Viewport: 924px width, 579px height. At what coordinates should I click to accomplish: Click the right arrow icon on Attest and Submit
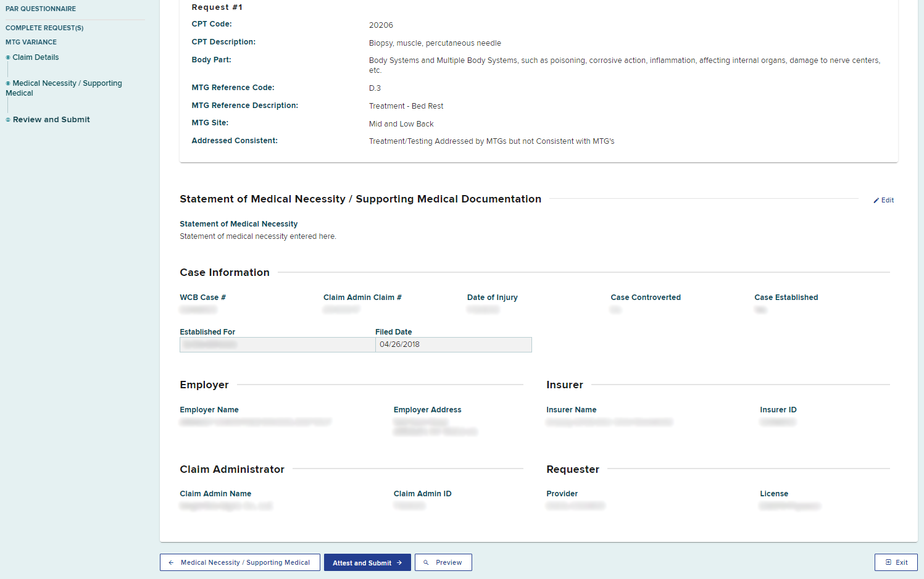point(399,563)
